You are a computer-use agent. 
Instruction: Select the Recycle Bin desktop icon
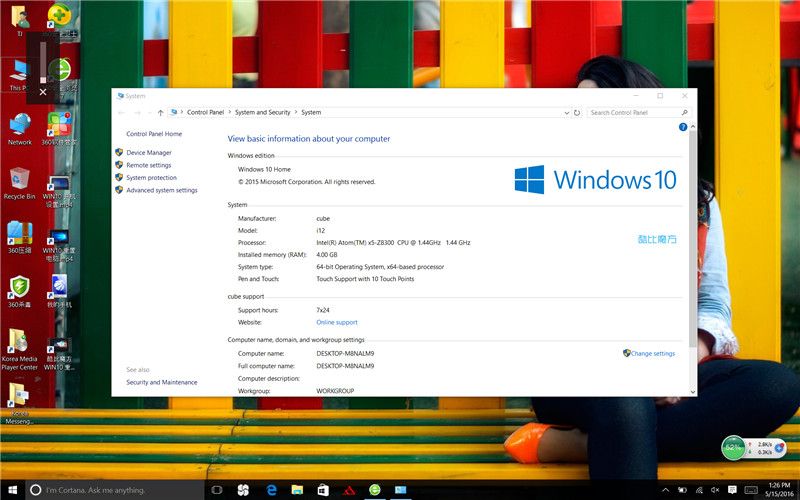coord(19,183)
